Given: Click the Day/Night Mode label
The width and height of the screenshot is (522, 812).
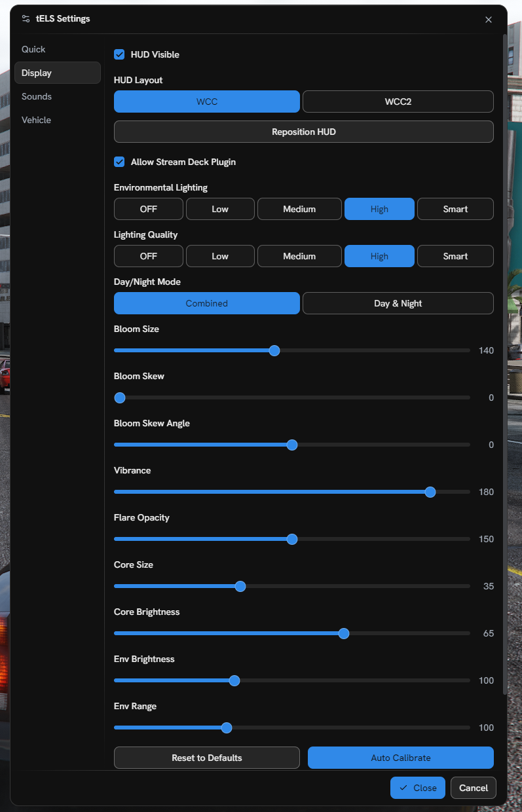Looking at the screenshot, I should click(147, 282).
